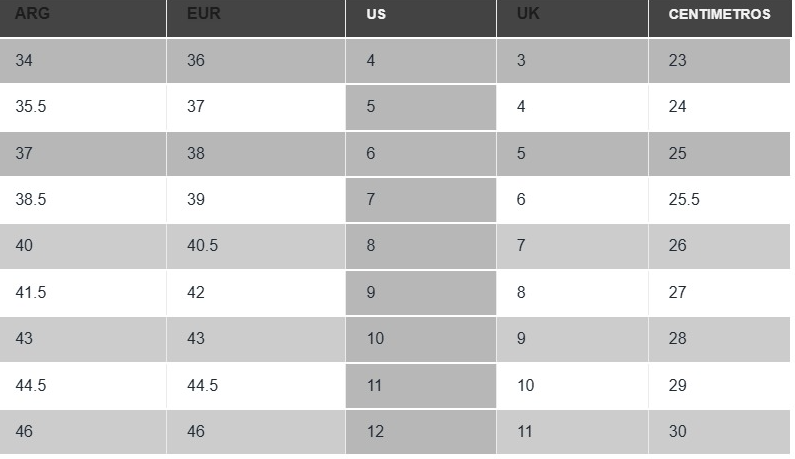Click ARG size 41.5 cell

click(x=83, y=293)
